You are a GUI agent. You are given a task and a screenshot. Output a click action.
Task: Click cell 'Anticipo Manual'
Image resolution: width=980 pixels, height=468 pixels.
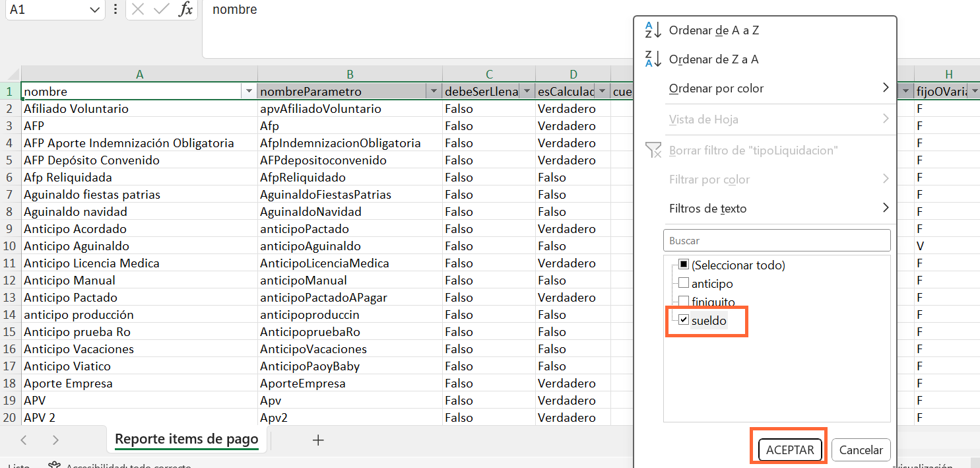click(x=139, y=280)
